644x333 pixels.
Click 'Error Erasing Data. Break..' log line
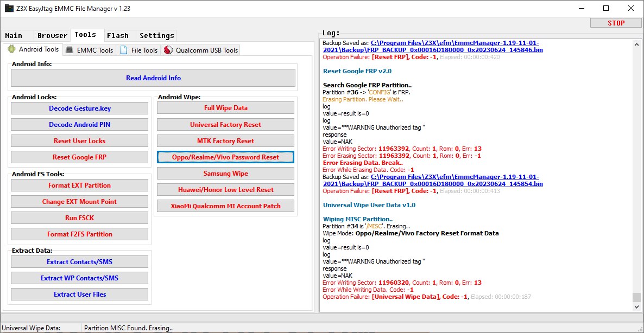[x=363, y=163]
